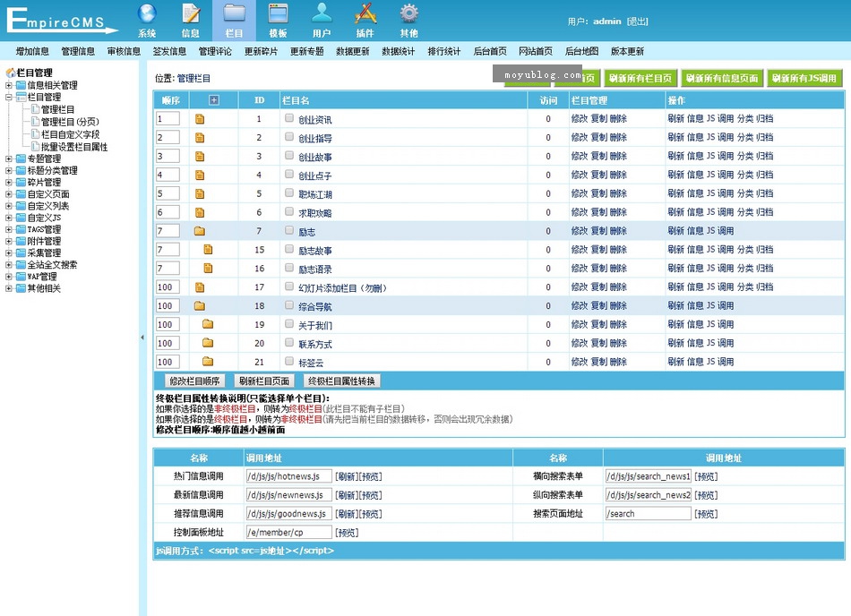Viewport: 851px width, 616px height.
Task: Click the 刷新所有JS调用 button
Action: tap(804, 78)
